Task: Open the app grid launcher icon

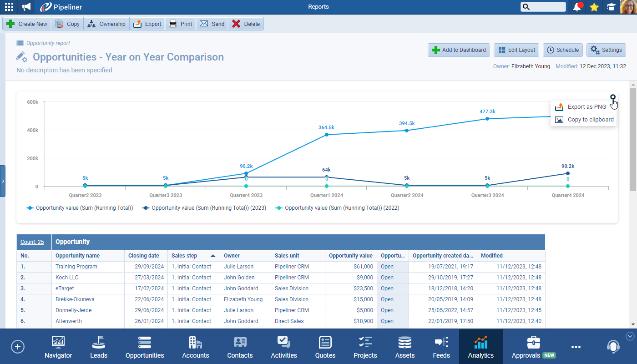Action: (x=9, y=7)
